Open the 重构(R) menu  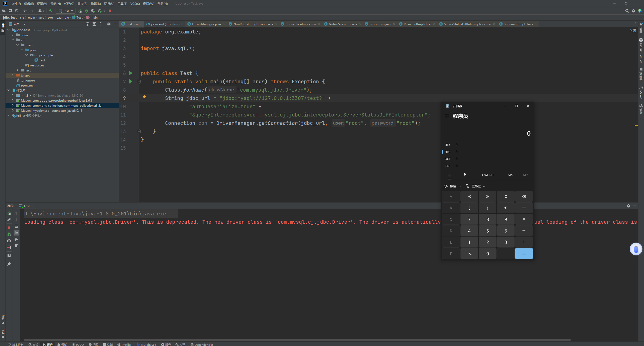pyautogui.click(x=82, y=4)
